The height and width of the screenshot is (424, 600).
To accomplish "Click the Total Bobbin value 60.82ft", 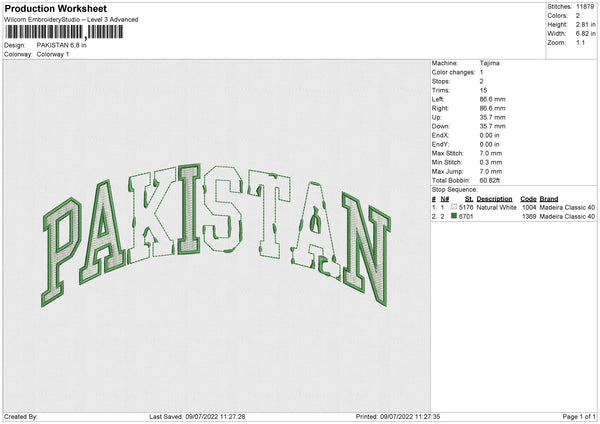I will (490, 181).
